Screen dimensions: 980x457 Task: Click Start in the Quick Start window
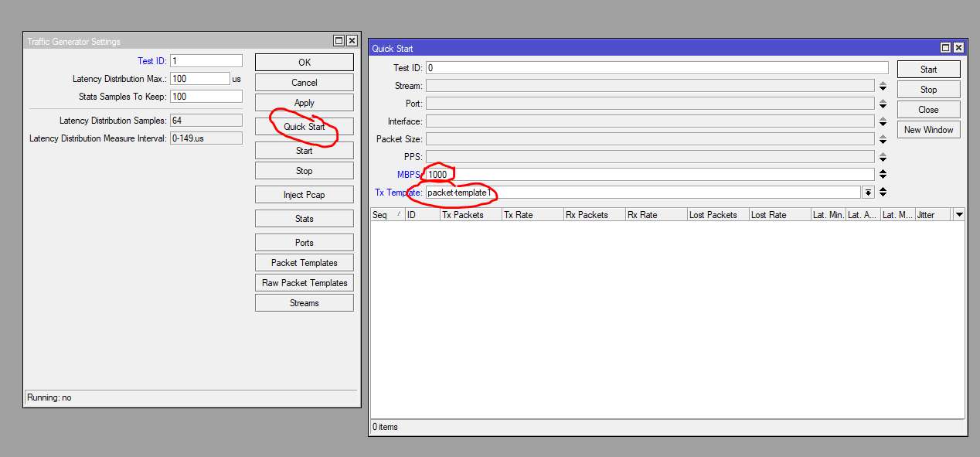(929, 70)
